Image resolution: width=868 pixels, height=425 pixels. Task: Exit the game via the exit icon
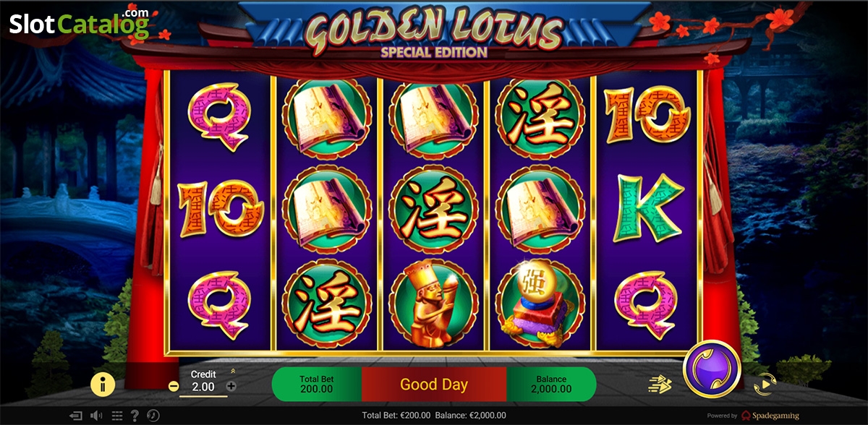pos(76,416)
